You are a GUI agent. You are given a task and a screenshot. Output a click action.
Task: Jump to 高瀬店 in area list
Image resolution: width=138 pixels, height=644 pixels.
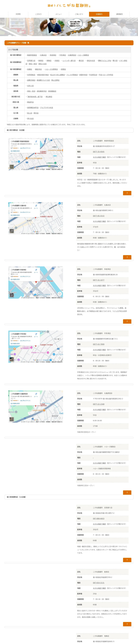coord(30,69)
